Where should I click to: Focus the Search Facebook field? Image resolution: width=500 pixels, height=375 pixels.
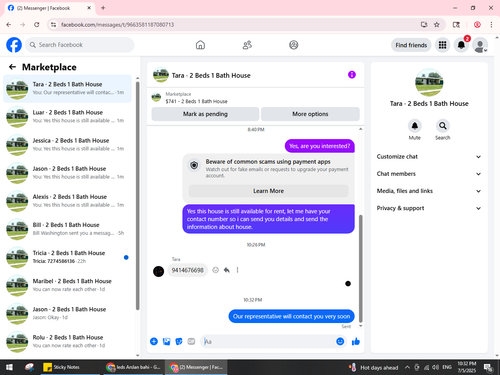pyautogui.click(x=80, y=45)
